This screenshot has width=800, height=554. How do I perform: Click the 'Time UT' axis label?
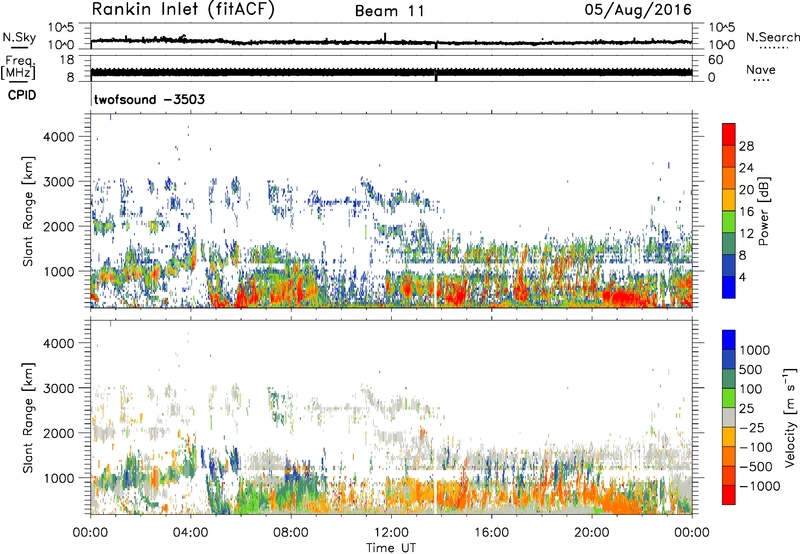(391, 548)
